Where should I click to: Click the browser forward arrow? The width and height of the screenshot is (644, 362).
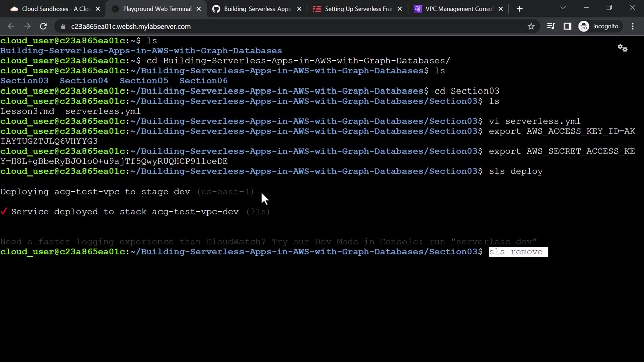27,26
